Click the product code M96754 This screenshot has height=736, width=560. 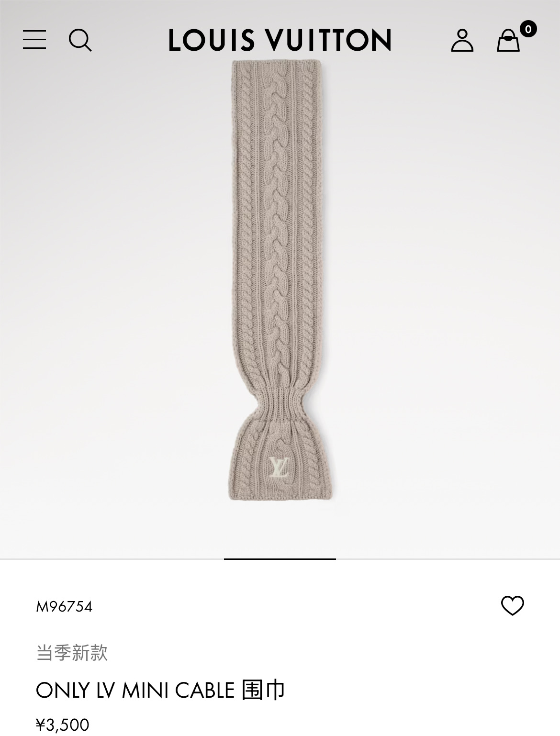64,607
